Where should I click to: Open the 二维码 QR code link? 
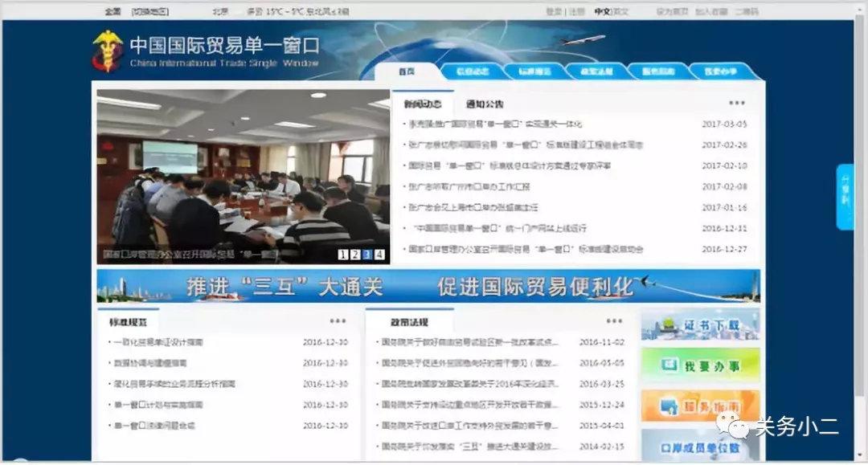(746, 11)
